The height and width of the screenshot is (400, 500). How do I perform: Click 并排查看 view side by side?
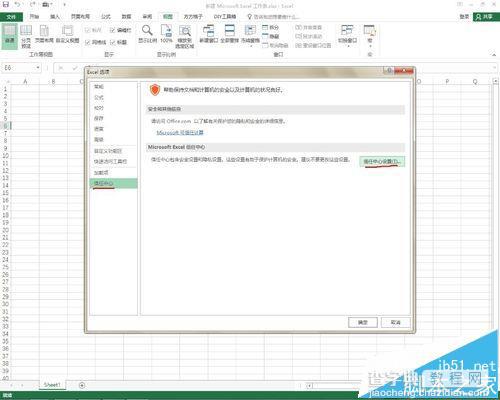pyautogui.click(x=309, y=27)
